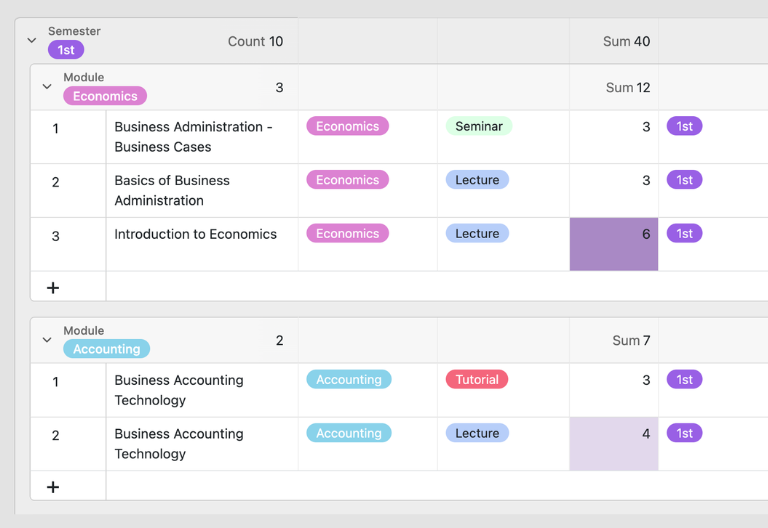Select Lecture tag in Accounting module

(477, 433)
